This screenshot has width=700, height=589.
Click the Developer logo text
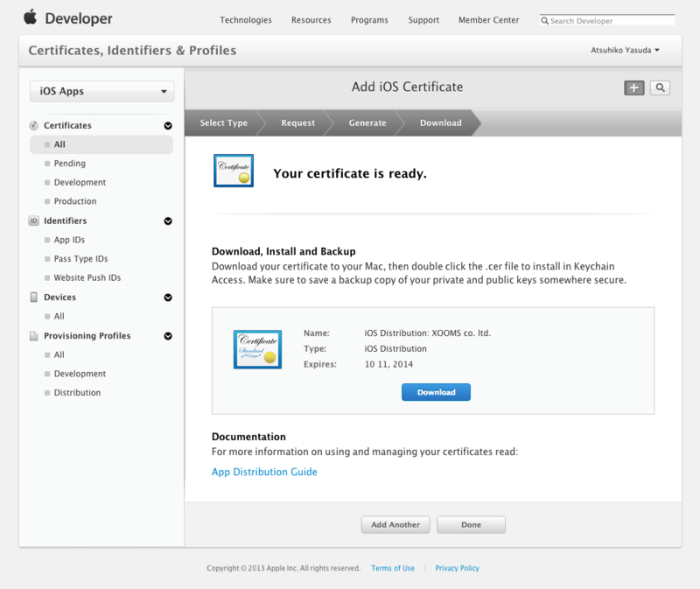(x=79, y=18)
